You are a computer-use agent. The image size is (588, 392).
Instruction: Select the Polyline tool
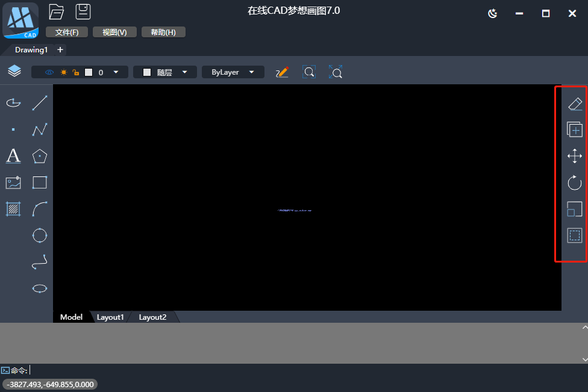40,129
